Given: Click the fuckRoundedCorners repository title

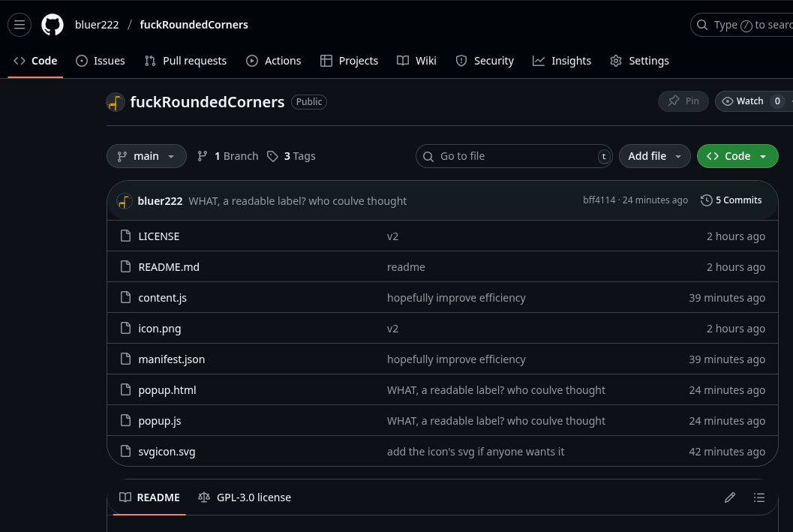Looking at the screenshot, I should tap(207, 102).
